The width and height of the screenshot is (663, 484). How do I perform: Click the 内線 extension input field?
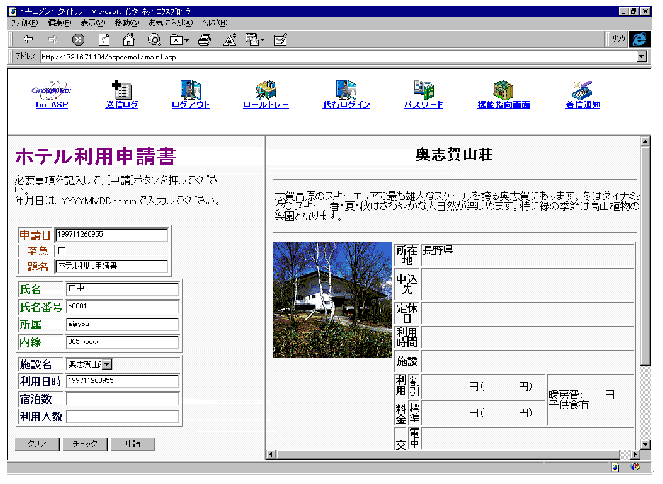point(122,342)
